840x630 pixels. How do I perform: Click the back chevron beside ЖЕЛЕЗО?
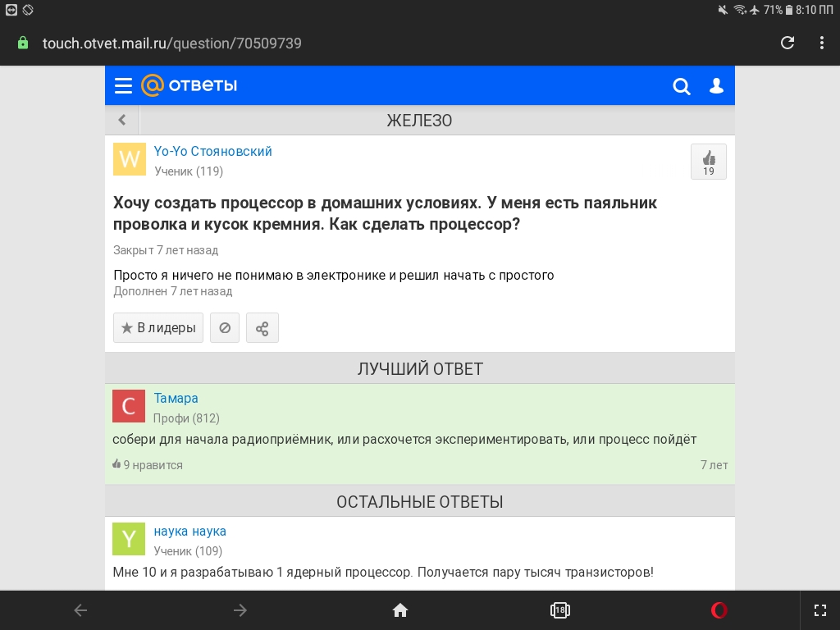click(x=122, y=120)
